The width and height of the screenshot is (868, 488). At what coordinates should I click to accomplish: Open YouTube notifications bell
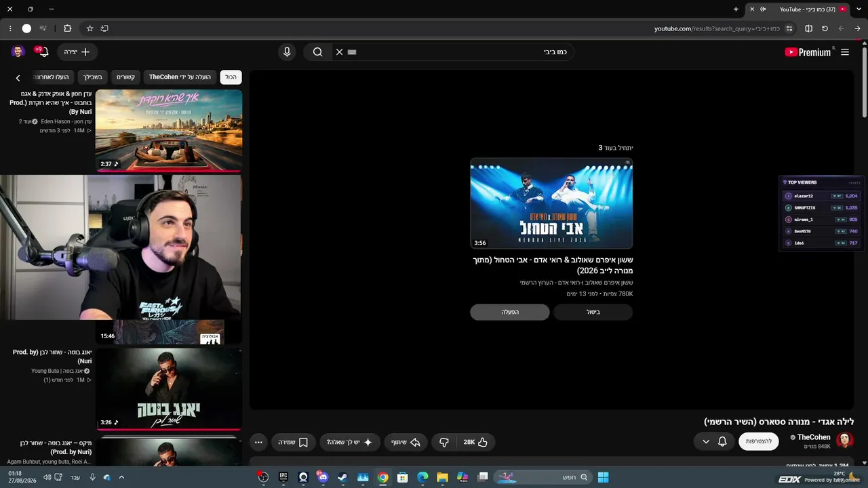click(x=43, y=52)
